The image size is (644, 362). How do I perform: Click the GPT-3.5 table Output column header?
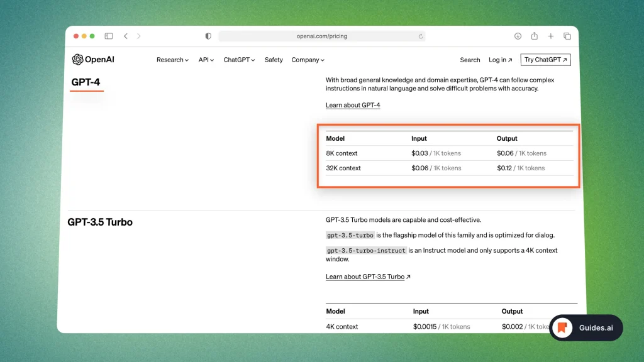coord(512,311)
